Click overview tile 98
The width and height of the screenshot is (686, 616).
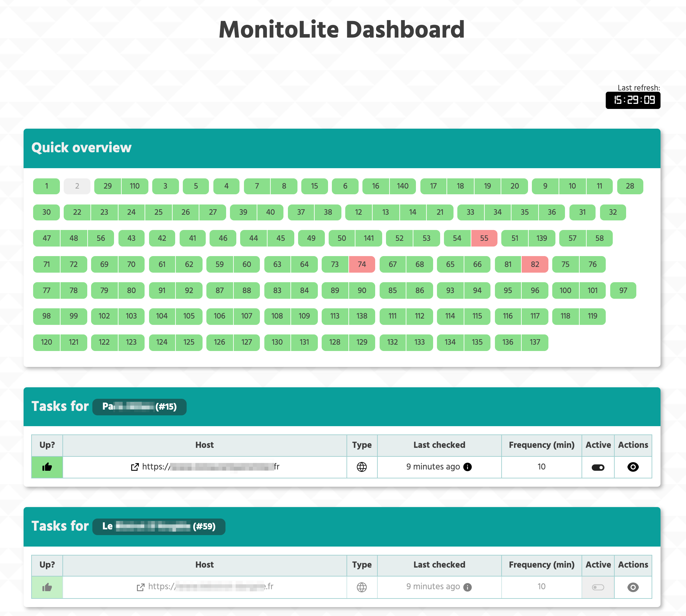pyautogui.click(x=46, y=316)
